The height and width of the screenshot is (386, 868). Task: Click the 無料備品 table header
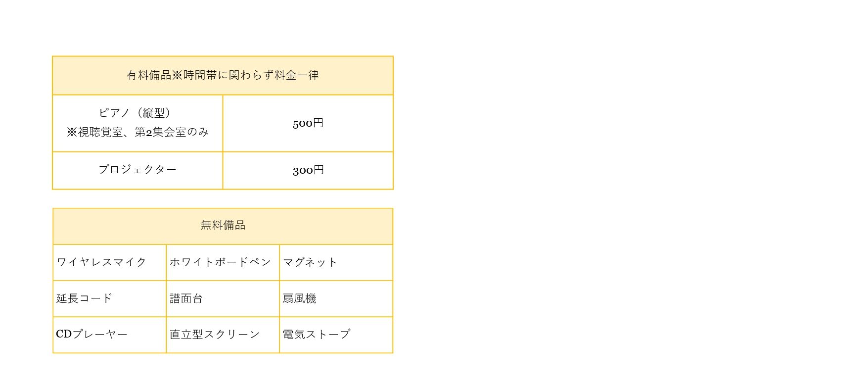pyautogui.click(x=223, y=226)
